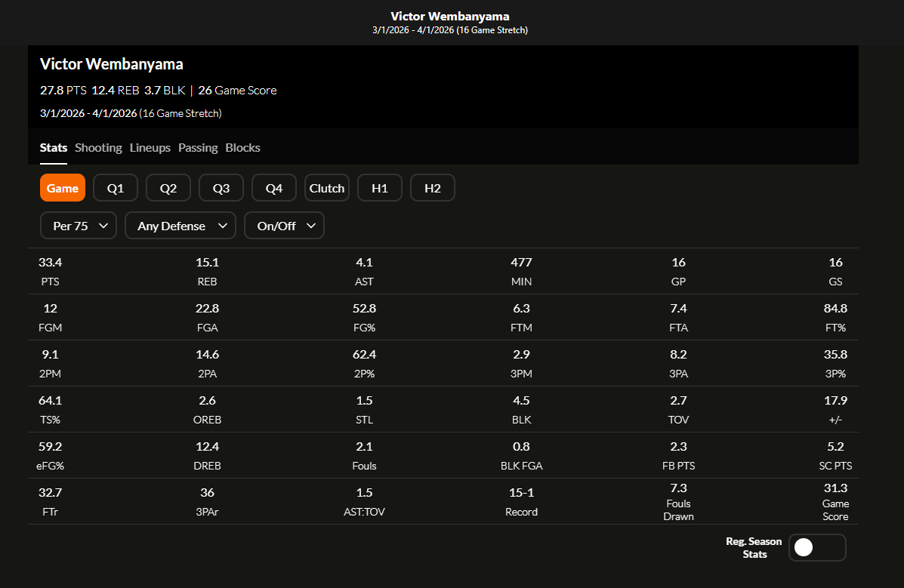Screen dimensions: 904x588
Task: Click the 32.7 FTr stat
Action: coord(50,502)
